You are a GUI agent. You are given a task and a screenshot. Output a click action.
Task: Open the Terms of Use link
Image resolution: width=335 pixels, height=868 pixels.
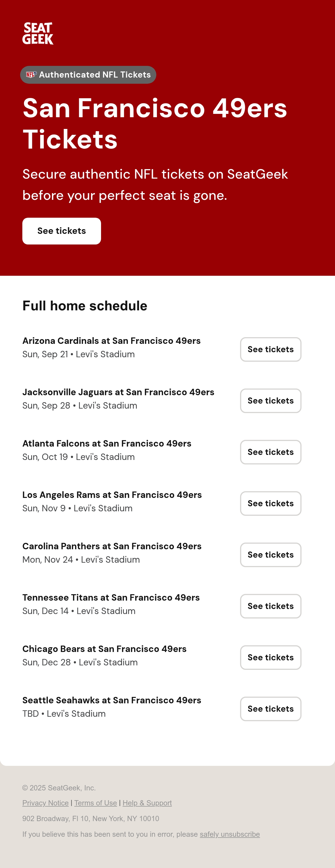click(x=96, y=803)
